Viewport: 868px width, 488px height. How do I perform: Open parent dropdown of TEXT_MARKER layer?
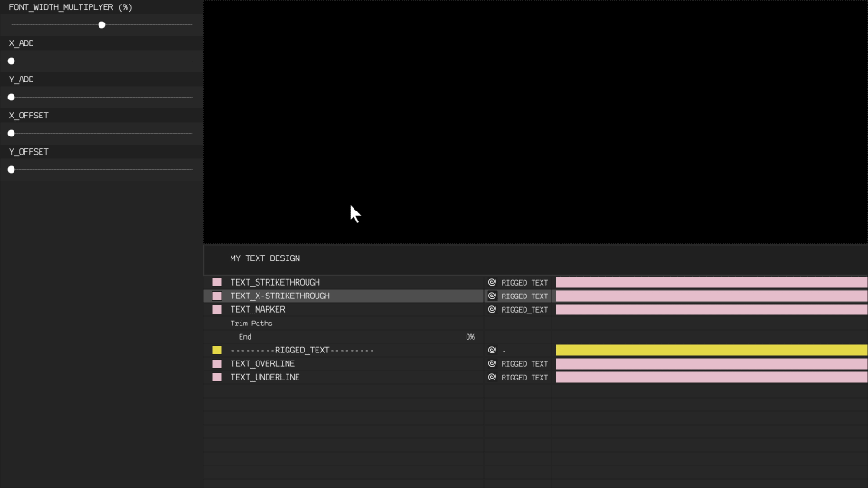point(524,310)
